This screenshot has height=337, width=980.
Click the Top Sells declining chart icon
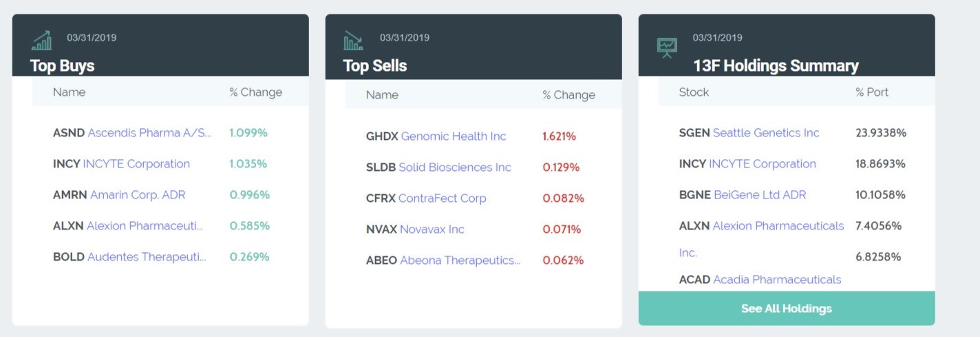(x=353, y=41)
